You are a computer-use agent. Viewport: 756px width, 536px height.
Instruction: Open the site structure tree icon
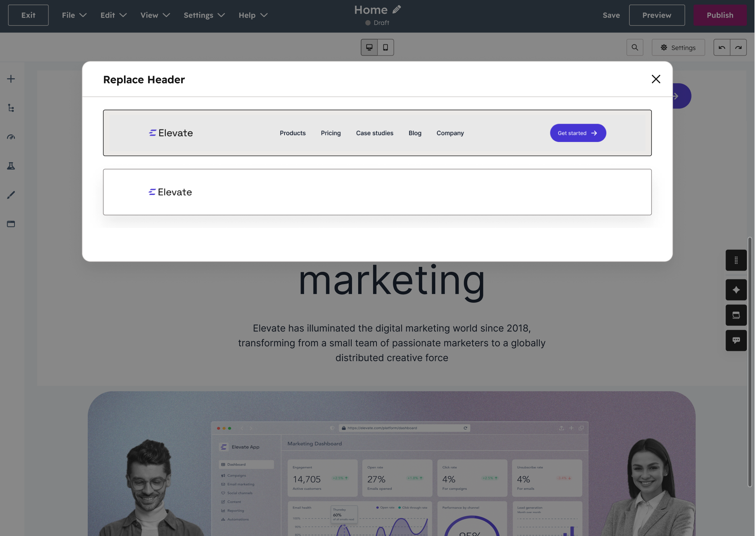point(11,108)
